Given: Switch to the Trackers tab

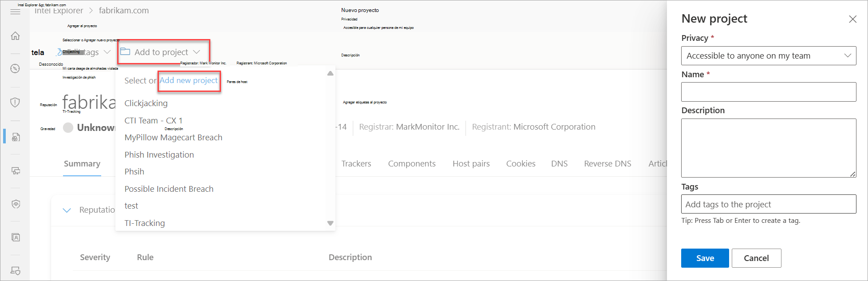Looking at the screenshot, I should 356,164.
